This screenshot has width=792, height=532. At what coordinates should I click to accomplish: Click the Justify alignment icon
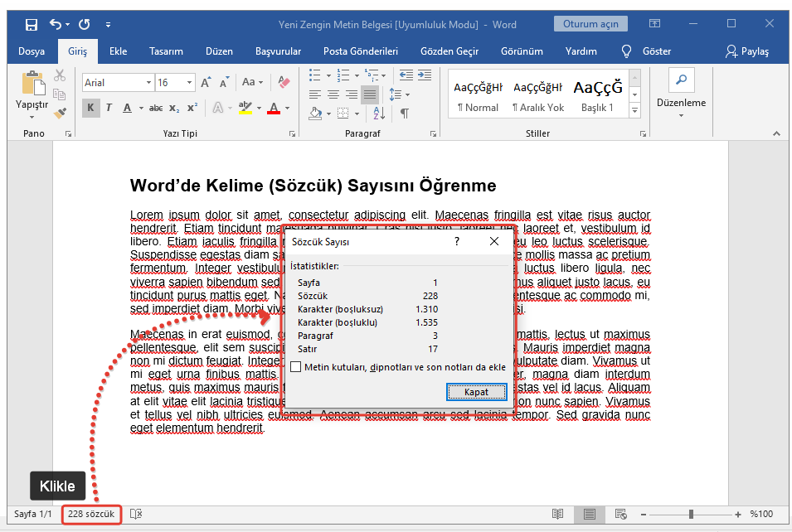pyautogui.click(x=370, y=94)
